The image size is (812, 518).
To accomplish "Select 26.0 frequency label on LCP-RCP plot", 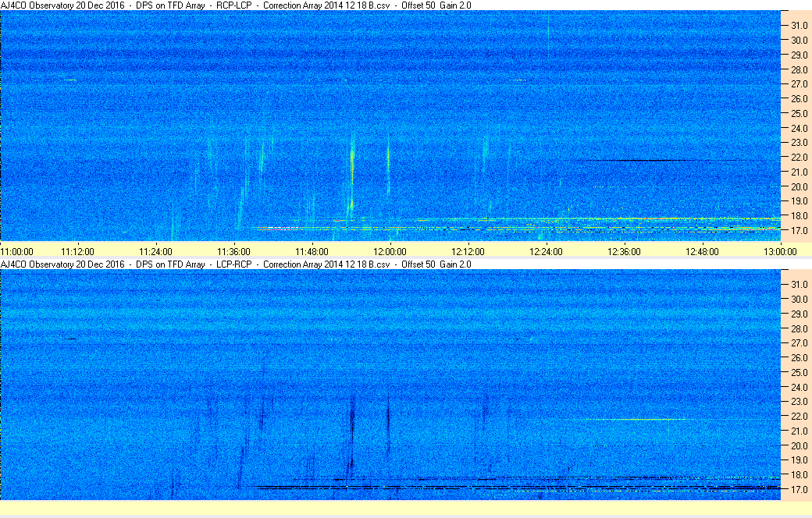I will click(799, 357).
